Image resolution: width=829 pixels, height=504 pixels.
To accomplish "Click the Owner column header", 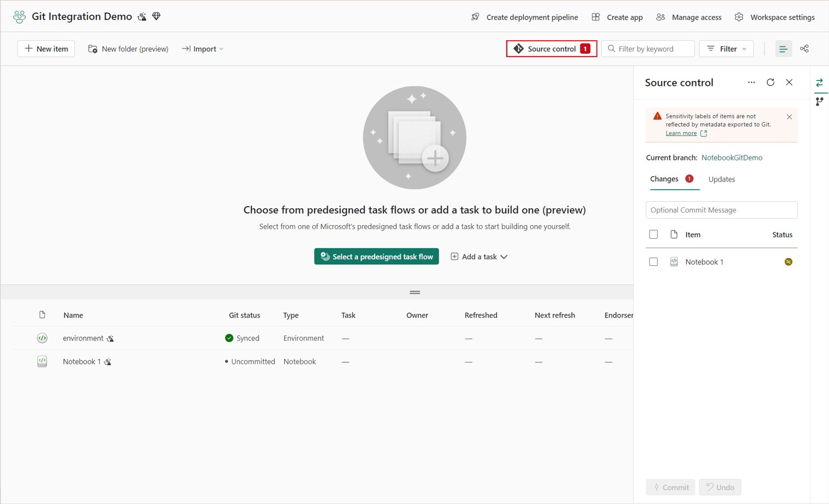I will [x=417, y=315].
